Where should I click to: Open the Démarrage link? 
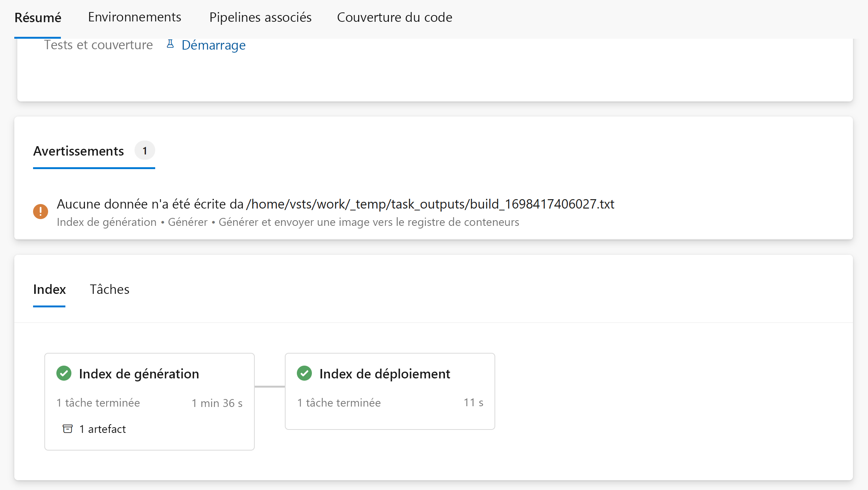click(213, 45)
